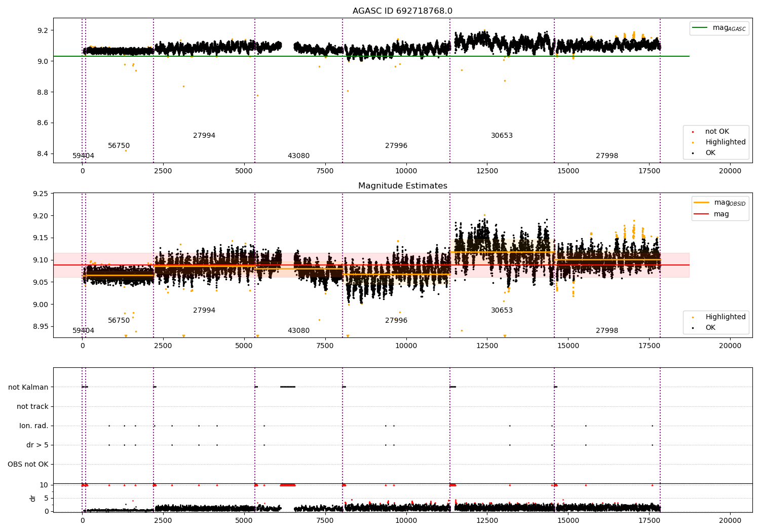Click OBSID label 30653 in Magnitude Estimates plot
This screenshot has height=532, width=760.
click(x=502, y=311)
